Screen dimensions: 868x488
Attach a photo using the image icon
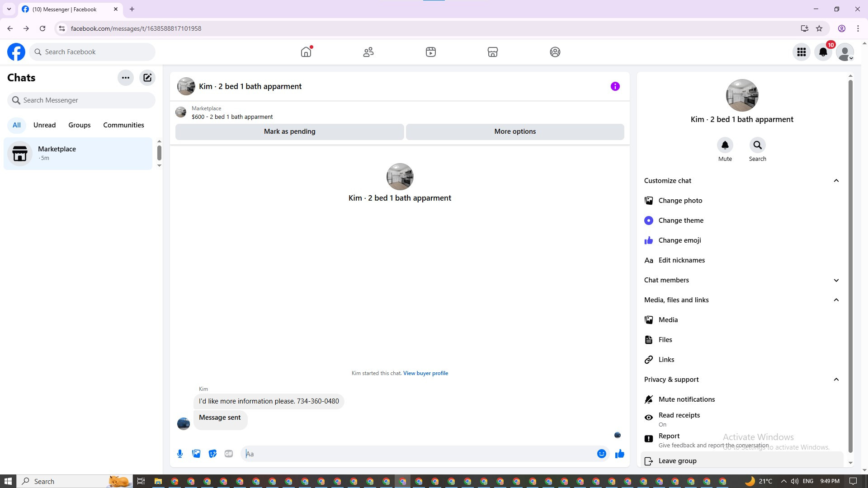click(x=196, y=454)
